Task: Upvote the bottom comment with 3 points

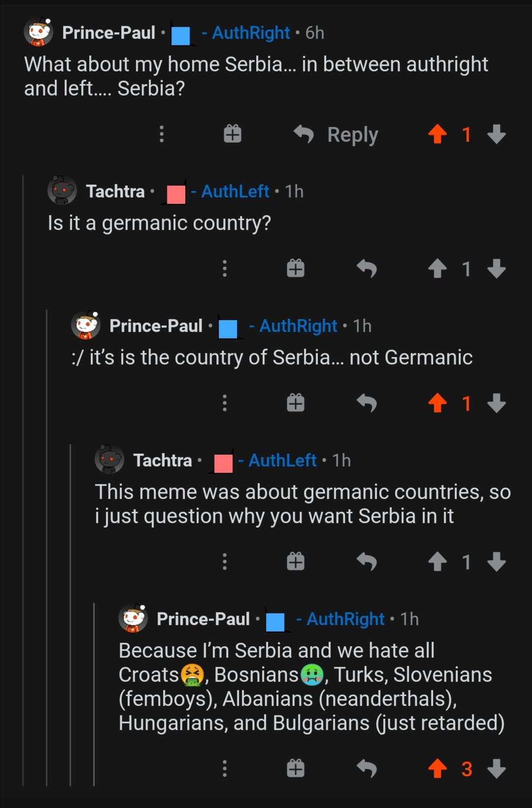Action: (x=437, y=768)
